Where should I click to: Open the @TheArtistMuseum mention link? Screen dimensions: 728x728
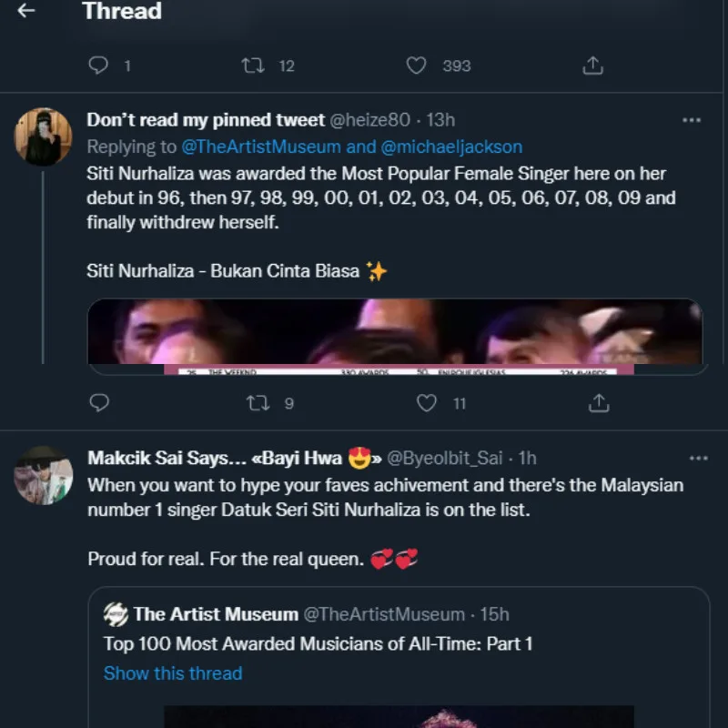coord(261,147)
